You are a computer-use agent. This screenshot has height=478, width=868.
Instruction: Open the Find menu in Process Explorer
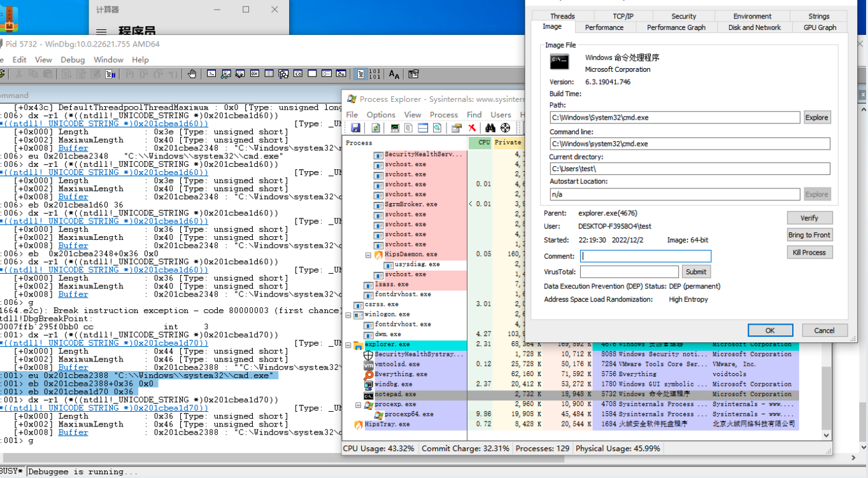click(x=474, y=115)
